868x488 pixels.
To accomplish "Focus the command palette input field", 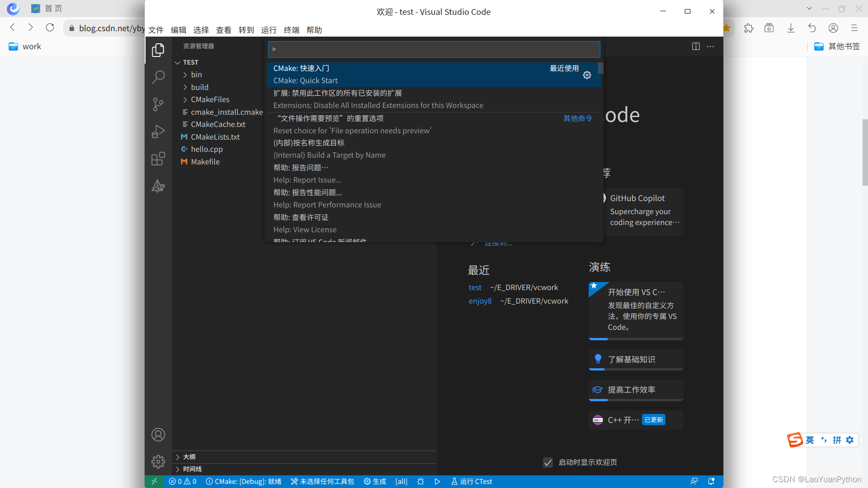I will 434,49.
